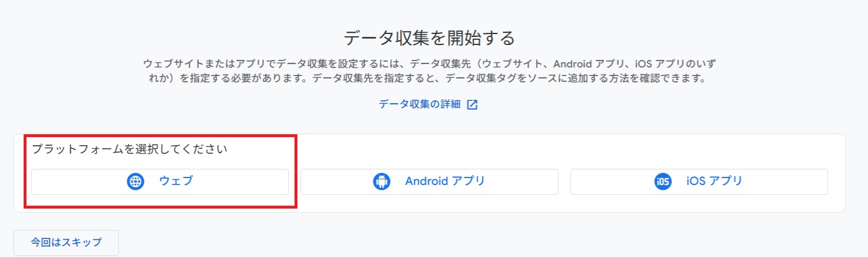Click the プラットフォームを選択してください label
This screenshot has height=257, width=868.
click(x=129, y=149)
